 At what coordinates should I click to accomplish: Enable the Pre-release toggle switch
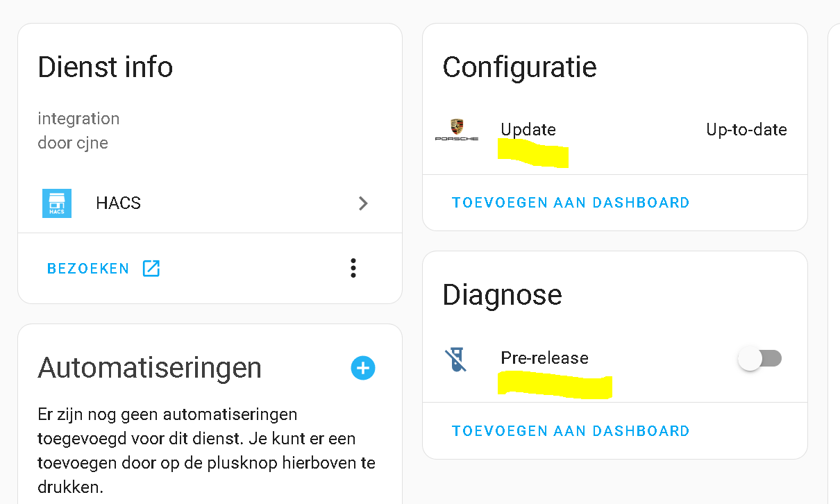pyautogui.click(x=759, y=358)
